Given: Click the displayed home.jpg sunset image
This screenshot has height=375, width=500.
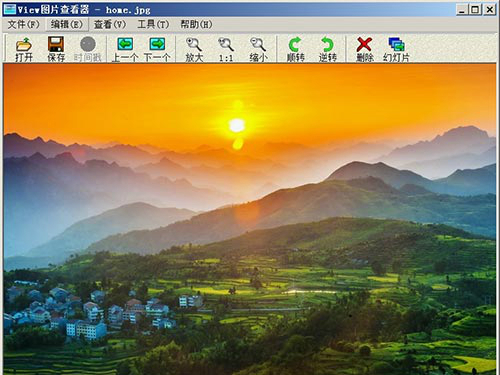Looking at the screenshot, I should pyautogui.click(x=250, y=219).
